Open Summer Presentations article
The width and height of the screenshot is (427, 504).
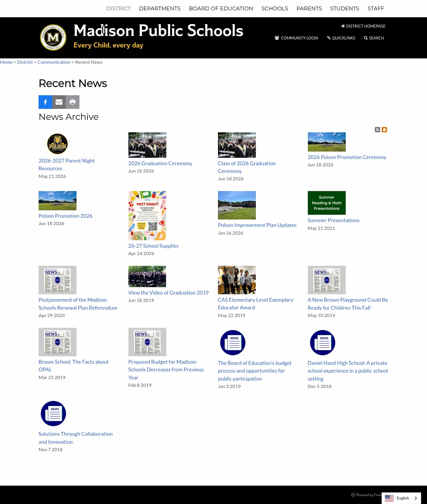coord(333,220)
